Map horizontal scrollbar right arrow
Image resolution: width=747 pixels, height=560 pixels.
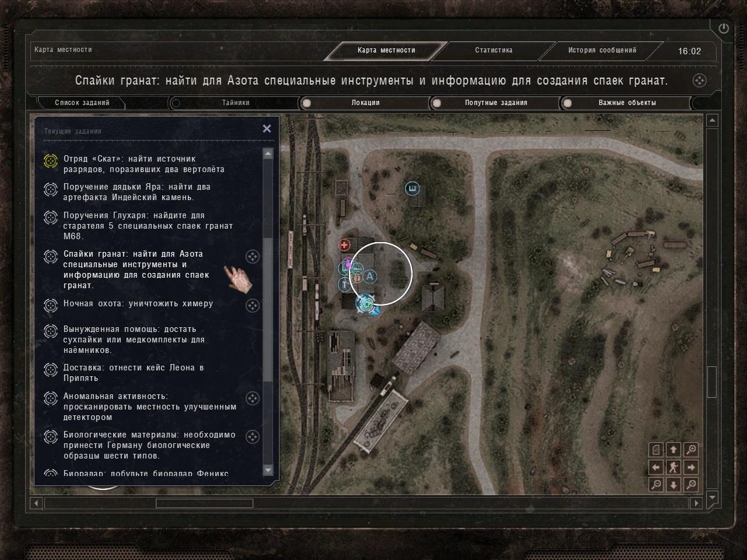(x=696, y=503)
